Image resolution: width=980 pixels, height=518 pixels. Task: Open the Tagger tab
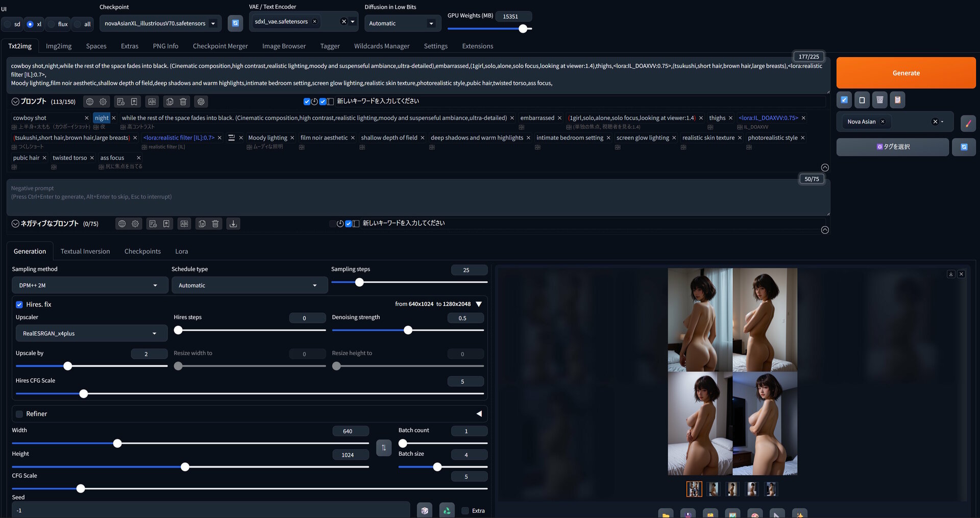pyautogui.click(x=330, y=46)
